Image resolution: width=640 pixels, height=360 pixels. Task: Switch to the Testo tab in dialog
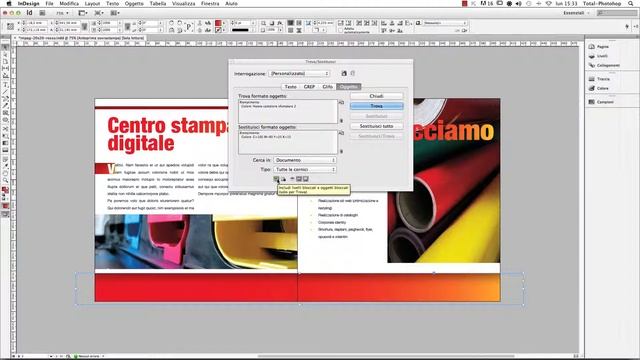tap(291, 87)
